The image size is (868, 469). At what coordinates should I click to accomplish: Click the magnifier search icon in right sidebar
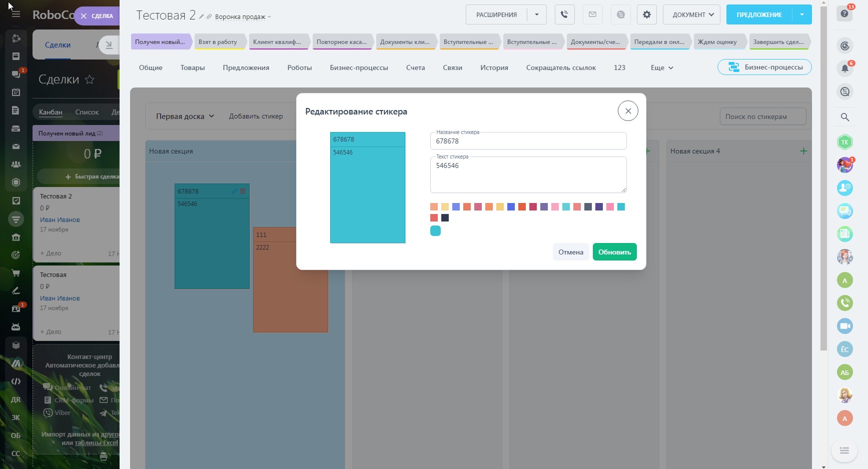pos(845,117)
